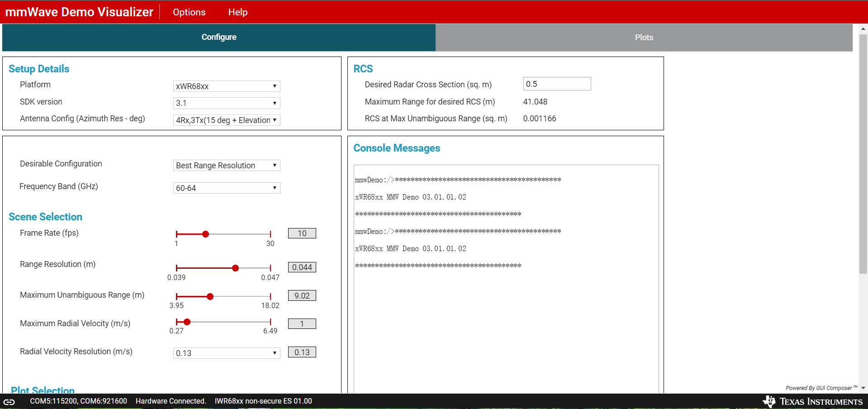Click the Plot Selection heading

tap(43, 390)
